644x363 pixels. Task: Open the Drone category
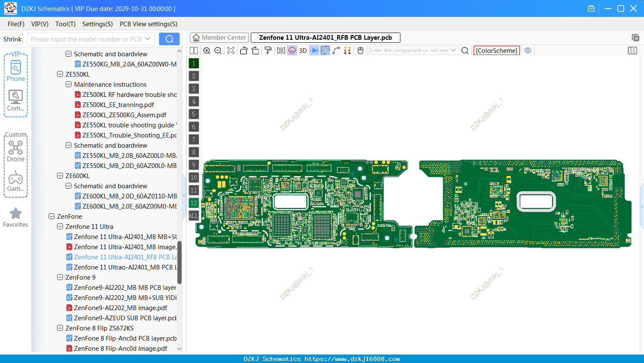(x=16, y=151)
